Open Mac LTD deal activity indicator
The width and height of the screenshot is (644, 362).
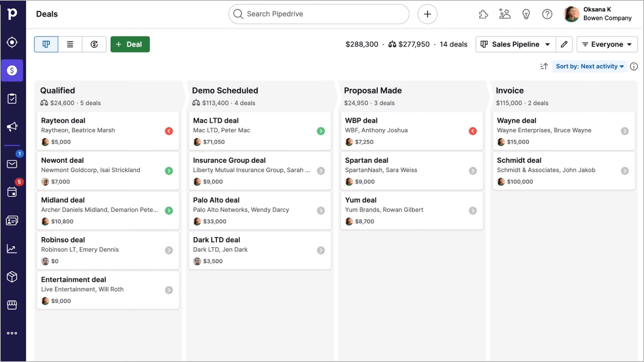321,131
